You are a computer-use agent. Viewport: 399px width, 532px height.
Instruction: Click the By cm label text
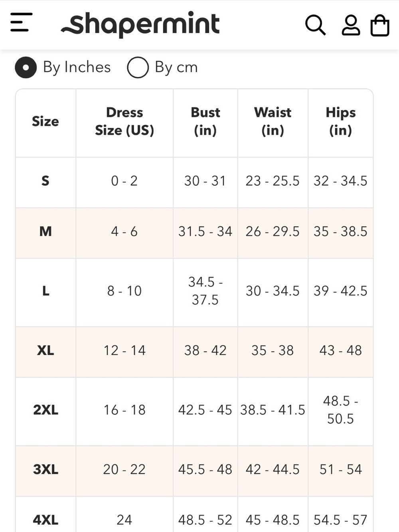[176, 67]
